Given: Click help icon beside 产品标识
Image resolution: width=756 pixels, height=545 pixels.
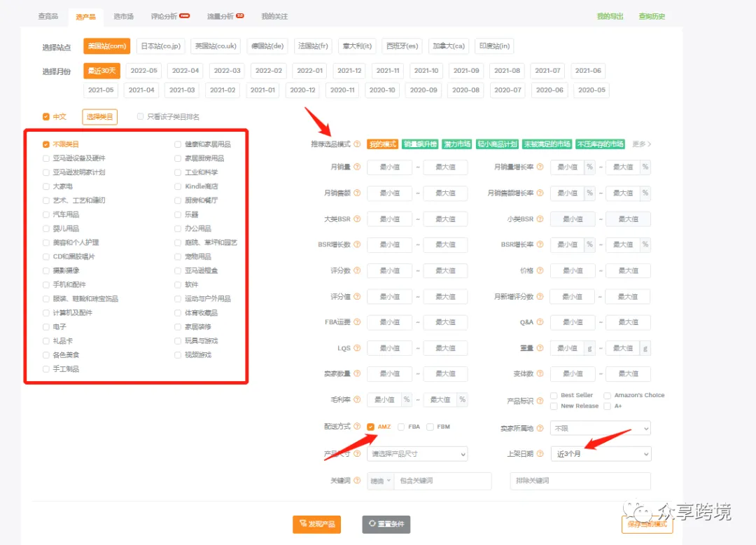Looking at the screenshot, I should 540,401.
